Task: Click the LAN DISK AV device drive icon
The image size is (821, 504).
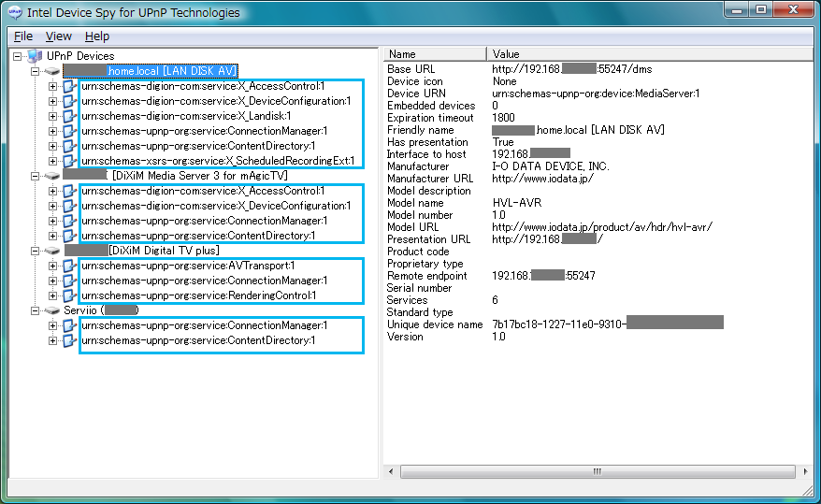Action: click(x=51, y=71)
